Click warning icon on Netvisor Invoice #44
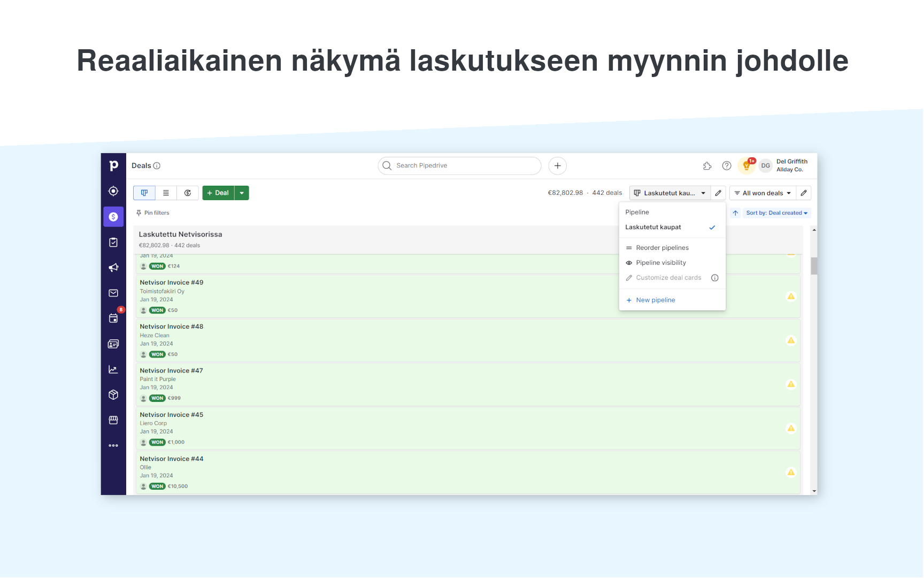924x578 pixels. click(x=791, y=472)
